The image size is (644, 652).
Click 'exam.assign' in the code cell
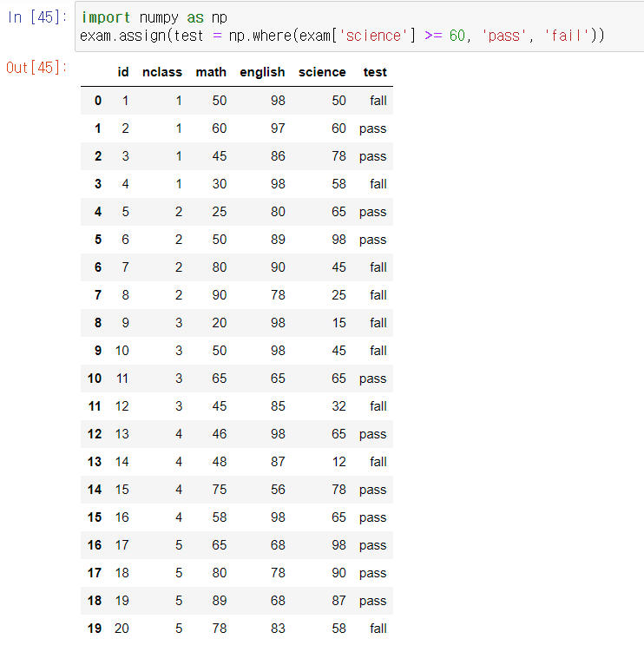(122, 36)
